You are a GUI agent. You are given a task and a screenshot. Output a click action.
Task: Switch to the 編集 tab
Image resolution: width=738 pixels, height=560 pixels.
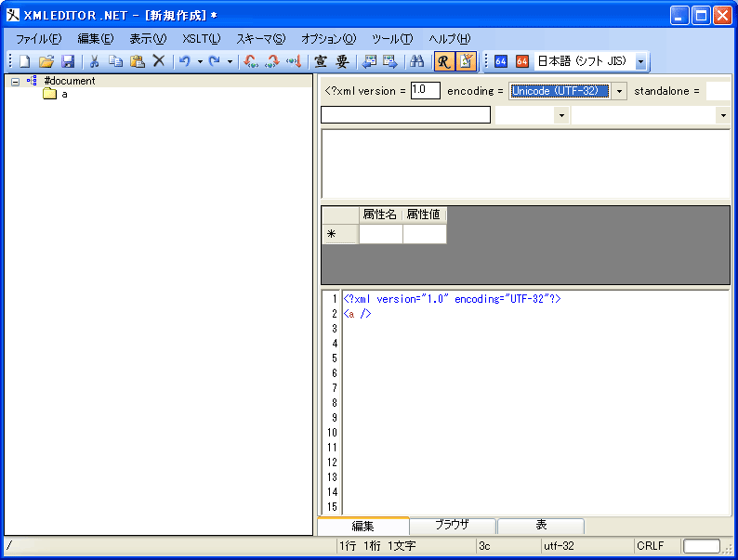[x=362, y=527]
